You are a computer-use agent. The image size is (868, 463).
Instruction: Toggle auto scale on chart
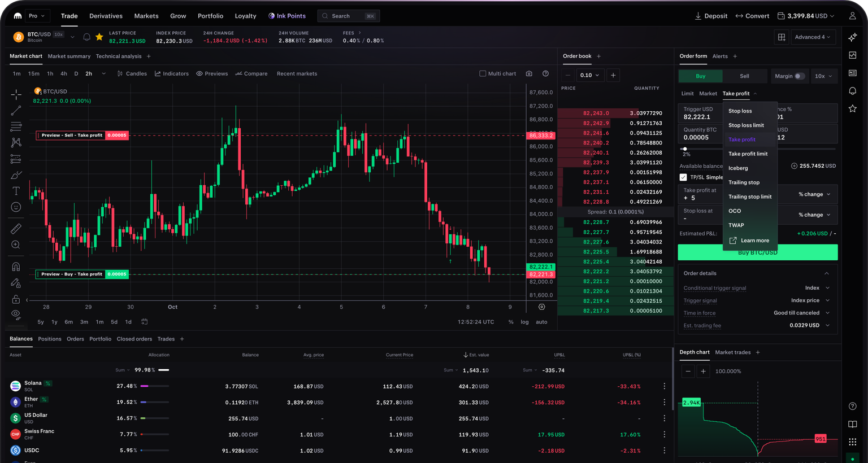pyautogui.click(x=541, y=322)
